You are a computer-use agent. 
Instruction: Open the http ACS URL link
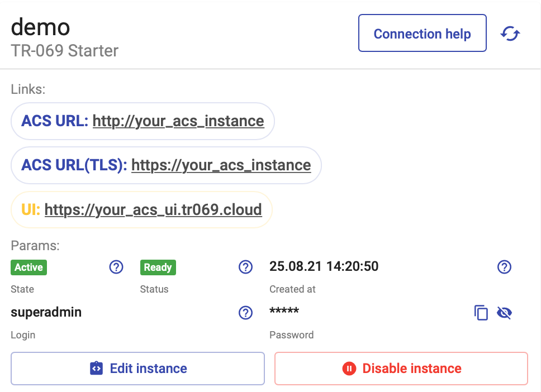[179, 121]
